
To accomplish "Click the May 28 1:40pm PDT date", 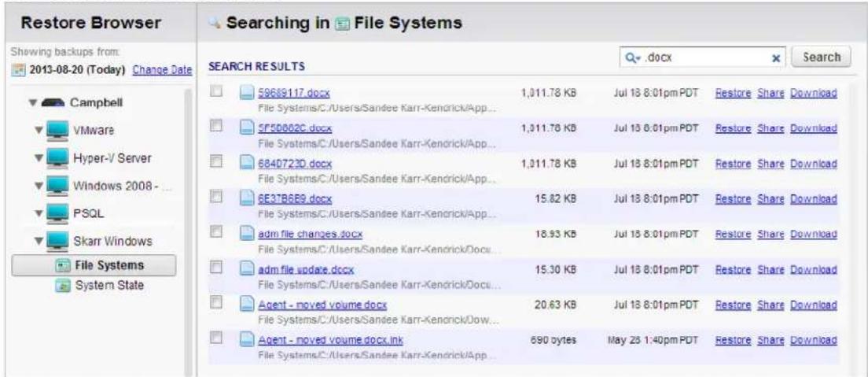I will click(651, 341).
